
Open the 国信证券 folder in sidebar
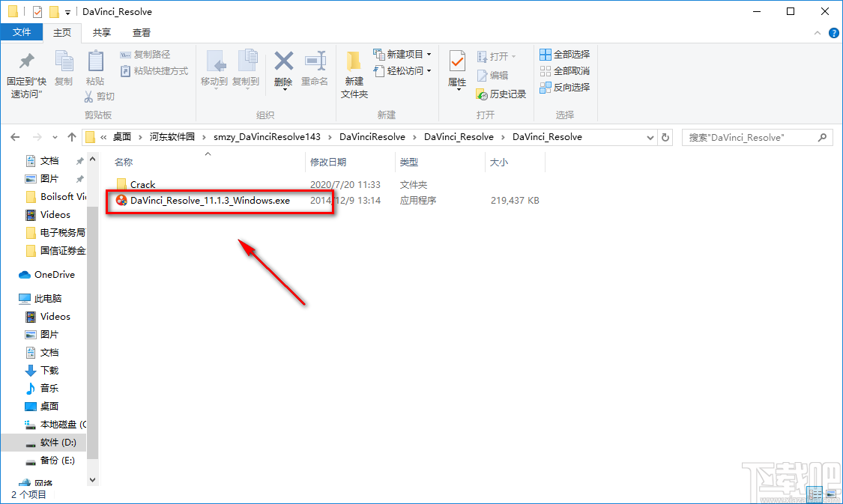[55, 250]
